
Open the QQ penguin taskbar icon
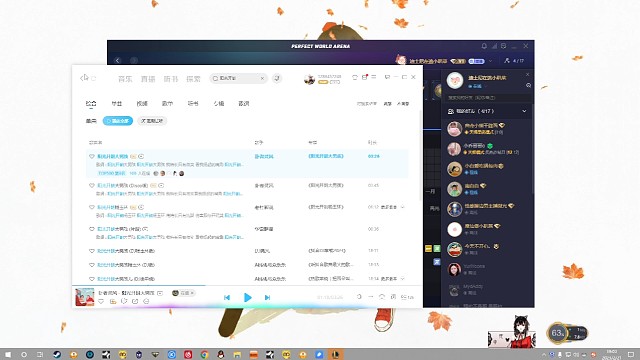(221, 354)
